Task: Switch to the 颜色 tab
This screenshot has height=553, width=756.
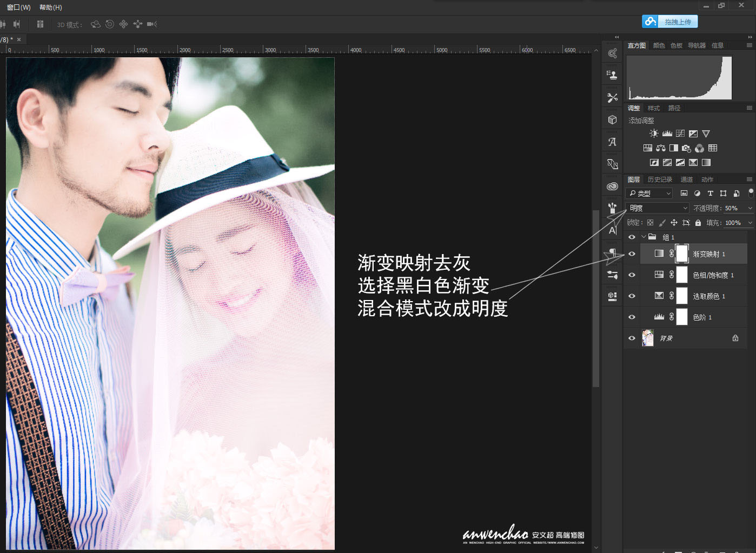Action: 659,45
